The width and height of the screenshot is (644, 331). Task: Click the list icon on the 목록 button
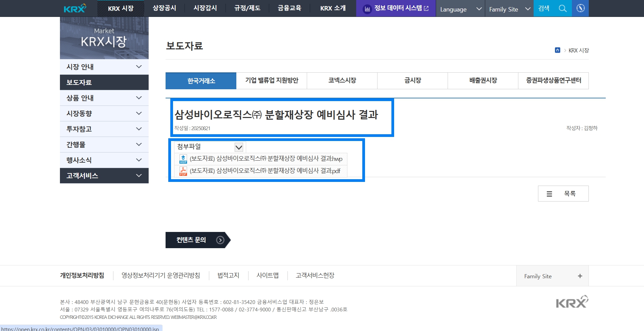[x=549, y=194]
